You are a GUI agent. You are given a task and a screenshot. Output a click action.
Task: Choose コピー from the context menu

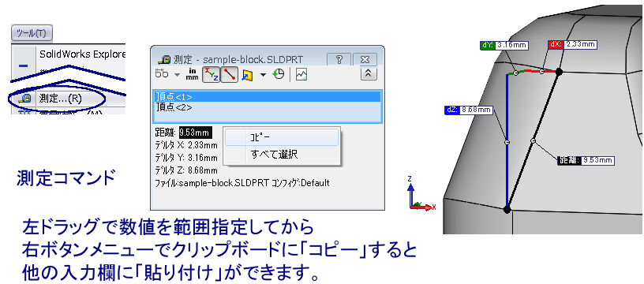tap(282, 137)
